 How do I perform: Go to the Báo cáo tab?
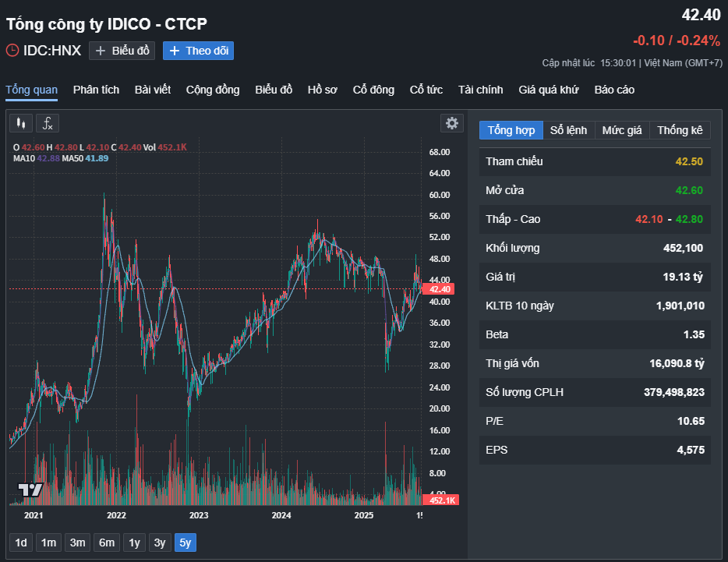point(614,90)
